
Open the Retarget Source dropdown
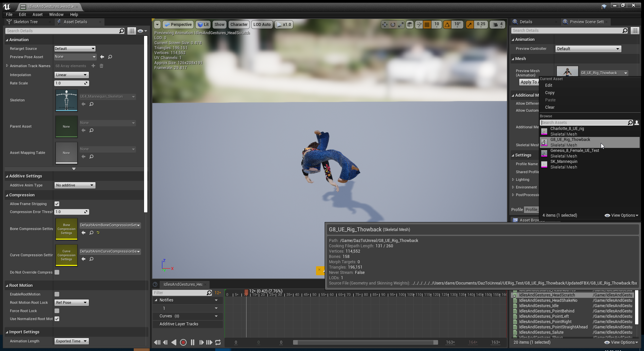[75, 49]
